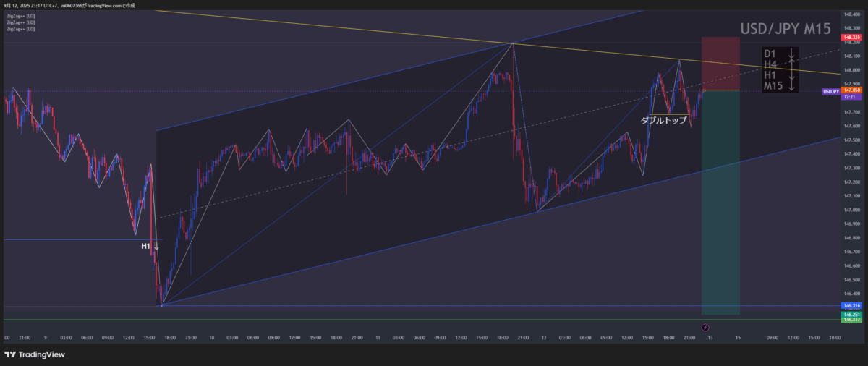Viewport: 868px width, 366px height.
Task: Click the red 148.235 stop-loss price label
Action: (851, 37)
